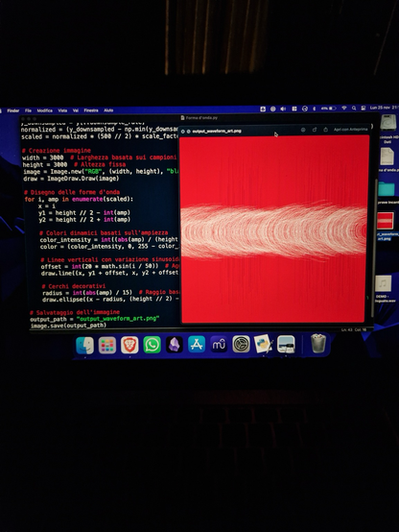Open MuseScore in the dock
Screen dimensions: 399x532
pyautogui.click(x=219, y=345)
